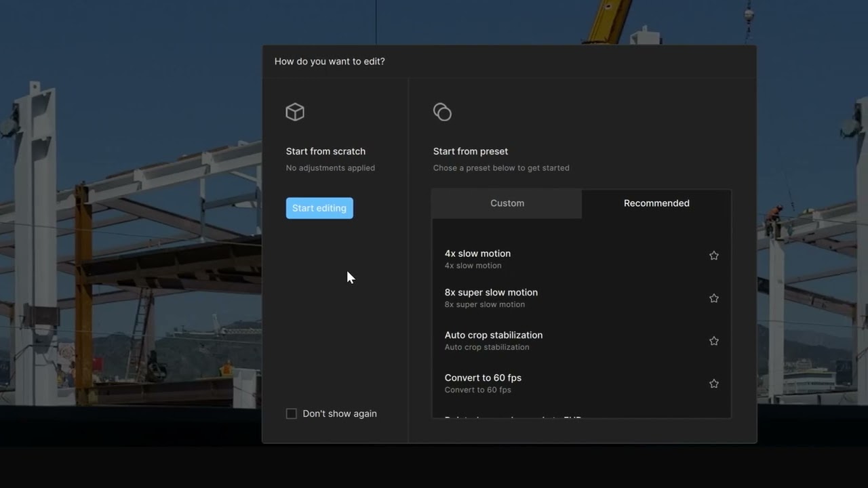Viewport: 868px width, 488px height.
Task: Star the Auto crop stabilization preset
Action: click(714, 341)
